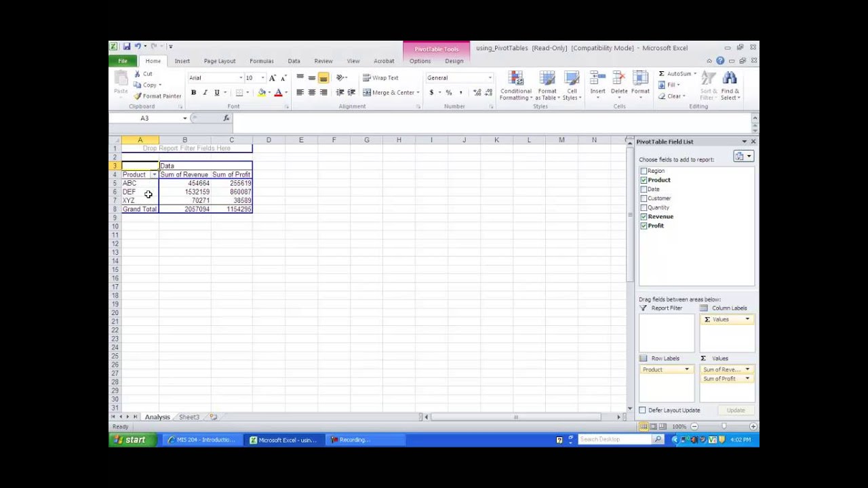This screenshot has width=868, height=488.
Task: Align text to the left
Action: 300,92
